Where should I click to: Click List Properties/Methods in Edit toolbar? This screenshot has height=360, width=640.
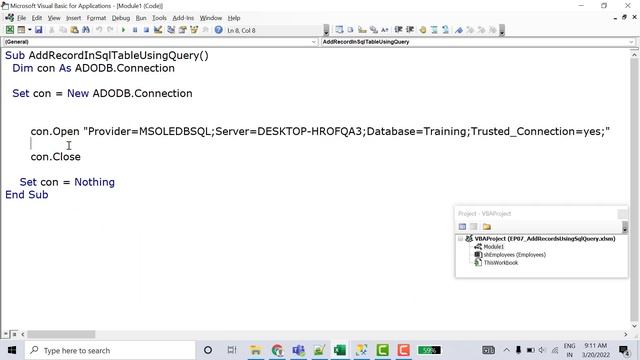339,30
